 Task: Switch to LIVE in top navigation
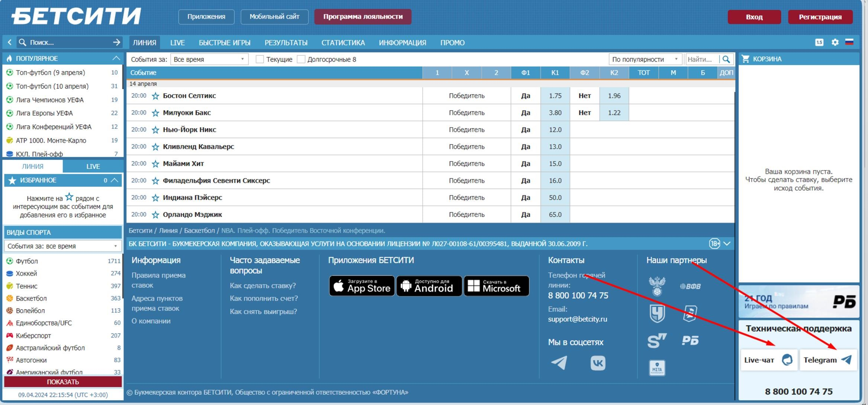pyautogui.click(x=177, y=43)
